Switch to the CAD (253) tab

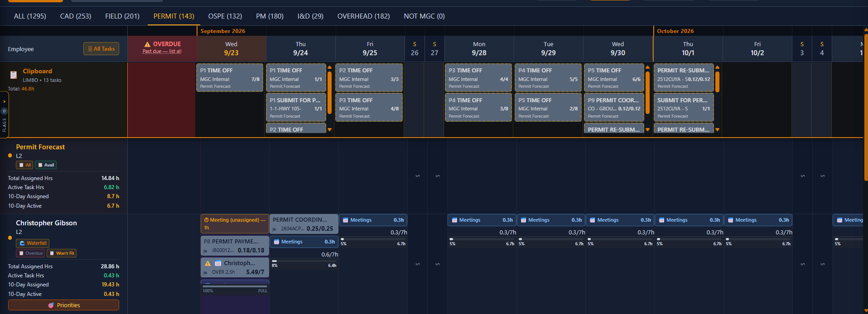tap(76, 16)
